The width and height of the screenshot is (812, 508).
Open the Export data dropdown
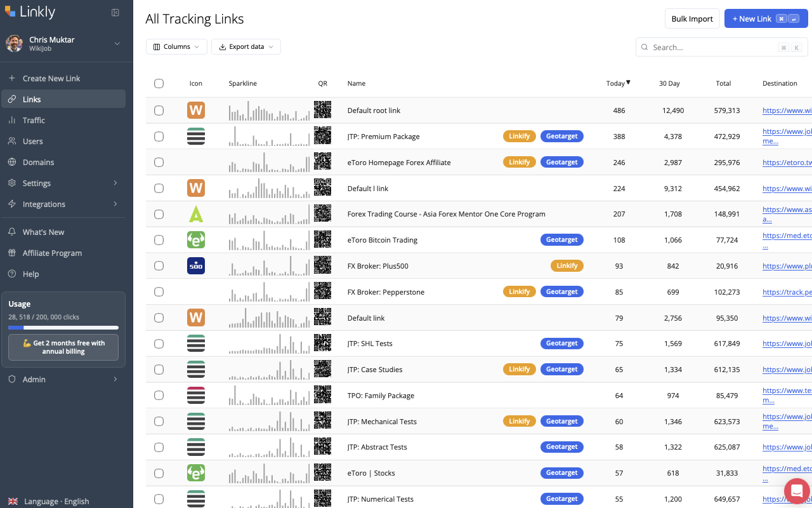[246, 46]
